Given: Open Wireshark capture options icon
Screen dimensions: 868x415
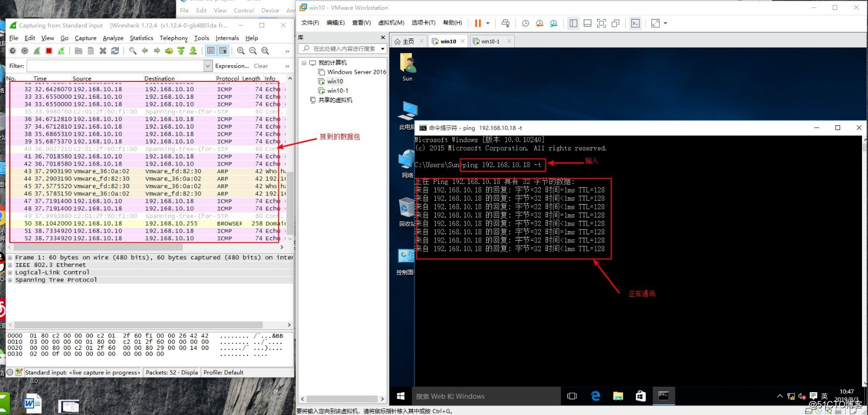Looking at the screenshot, I should click(24, 50).
